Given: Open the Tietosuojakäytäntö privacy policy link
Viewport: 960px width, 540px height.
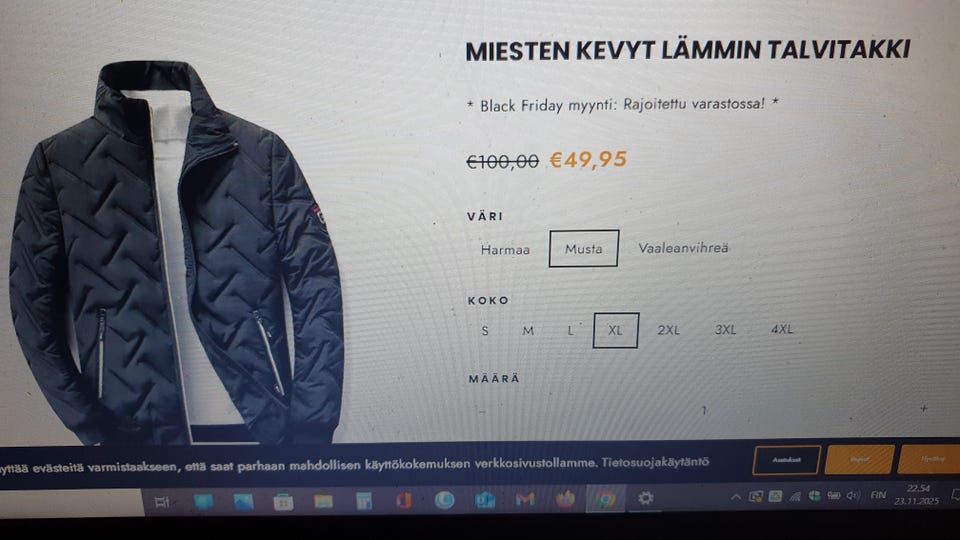Looking at the screenshot, I should pos(655,462).
